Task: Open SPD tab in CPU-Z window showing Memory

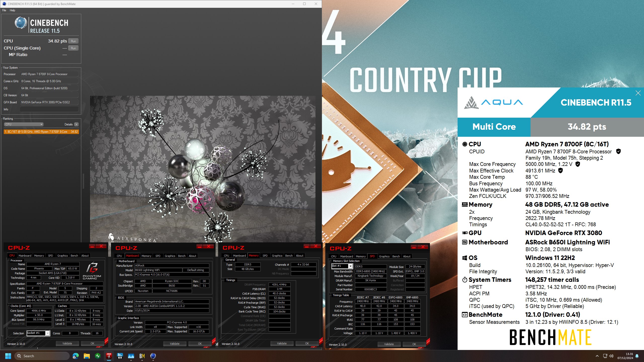Action: [265, 256]
